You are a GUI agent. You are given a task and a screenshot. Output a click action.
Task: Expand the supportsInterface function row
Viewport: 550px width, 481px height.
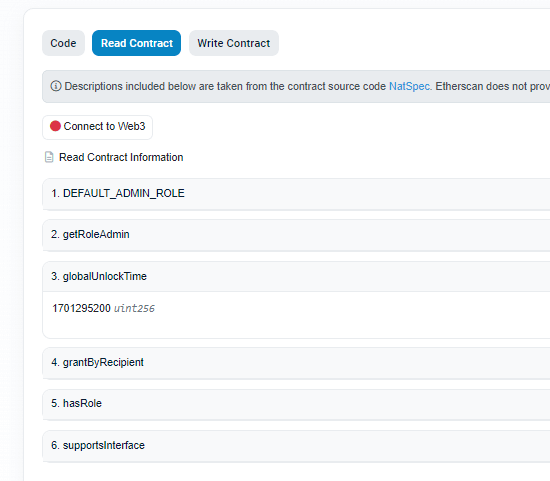(x=296, y=446)
